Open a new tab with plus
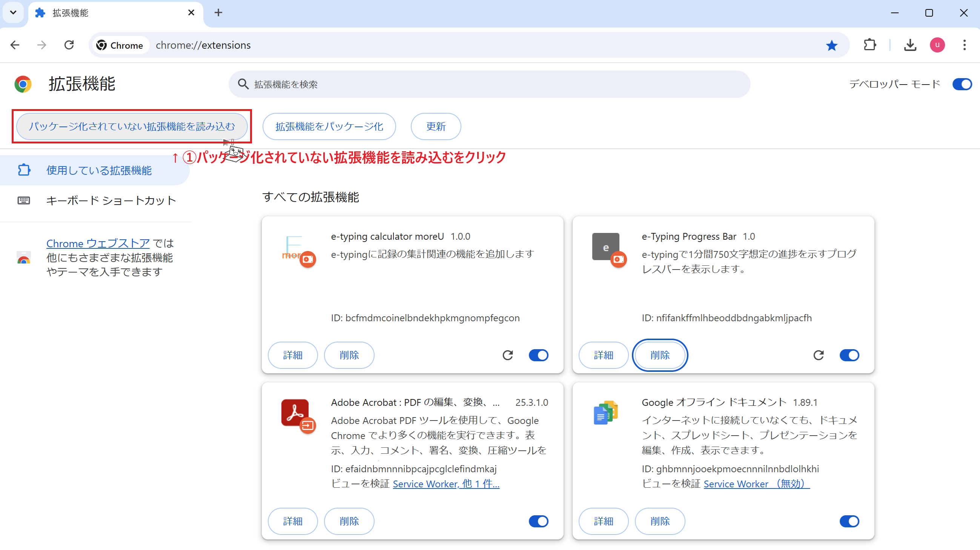The height and width of the screenshot is (550, 980). click(x=218, y=12)
